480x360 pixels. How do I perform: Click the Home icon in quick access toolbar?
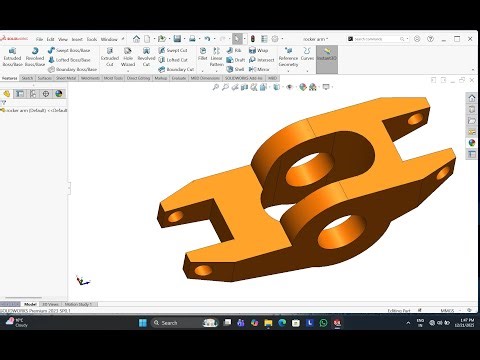(x=136, y=39)
